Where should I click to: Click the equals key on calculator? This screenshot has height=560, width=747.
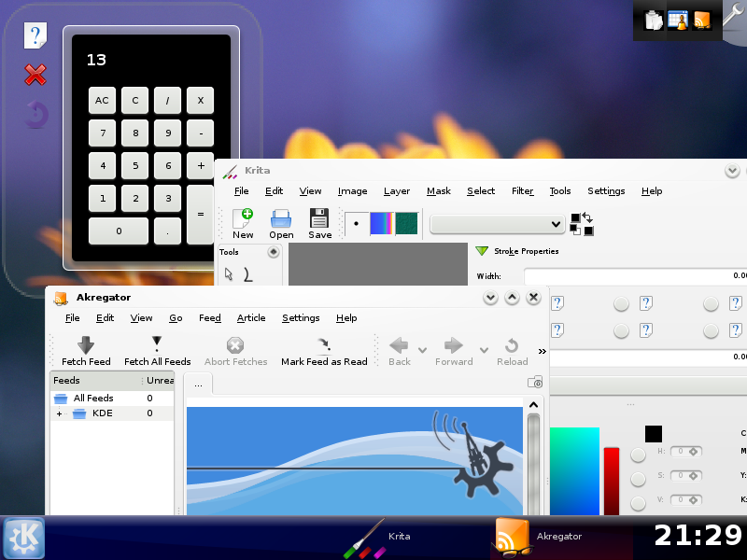click(x=200, y=215)
